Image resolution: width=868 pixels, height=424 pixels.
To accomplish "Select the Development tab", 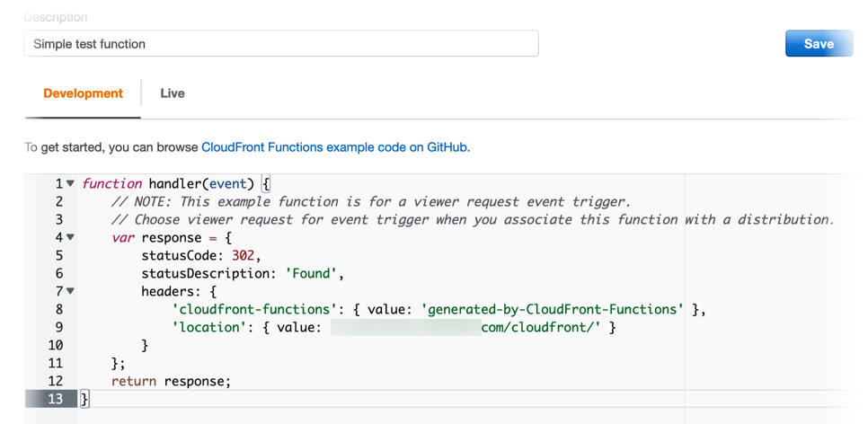I will click(x=83, y=93).
